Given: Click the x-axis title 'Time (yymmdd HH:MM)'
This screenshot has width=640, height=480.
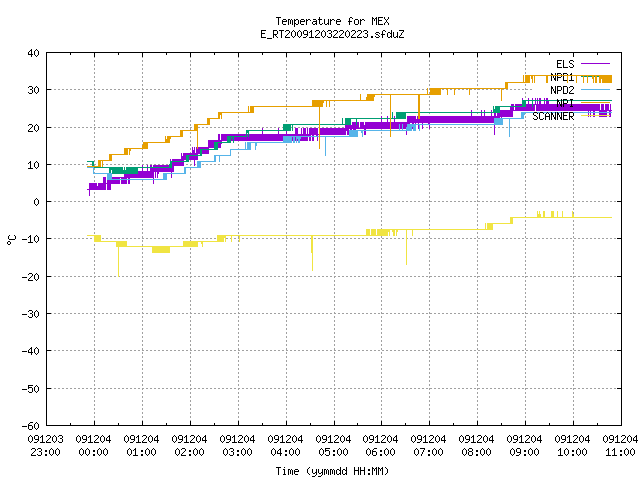Looking at the screenshot, I should point(332,471).
